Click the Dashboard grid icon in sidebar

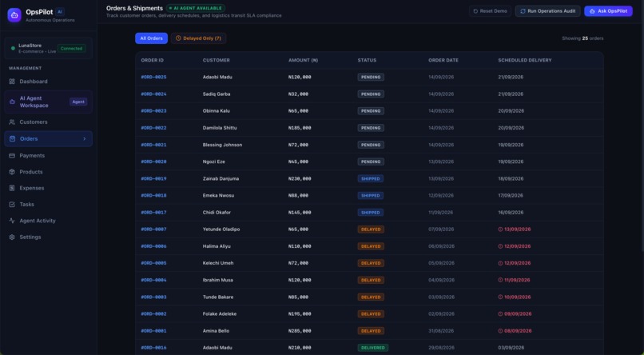tap(12, 82)
